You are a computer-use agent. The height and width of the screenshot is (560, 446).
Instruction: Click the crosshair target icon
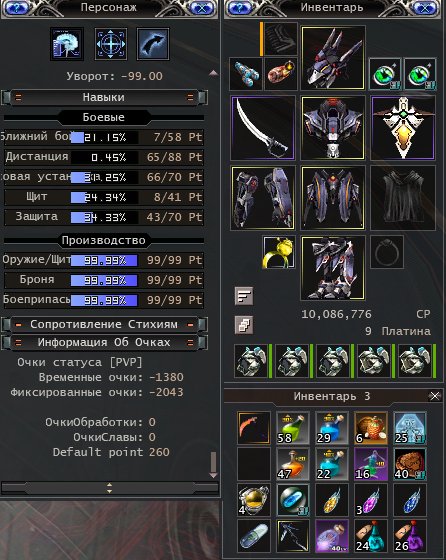pos(111,44)
